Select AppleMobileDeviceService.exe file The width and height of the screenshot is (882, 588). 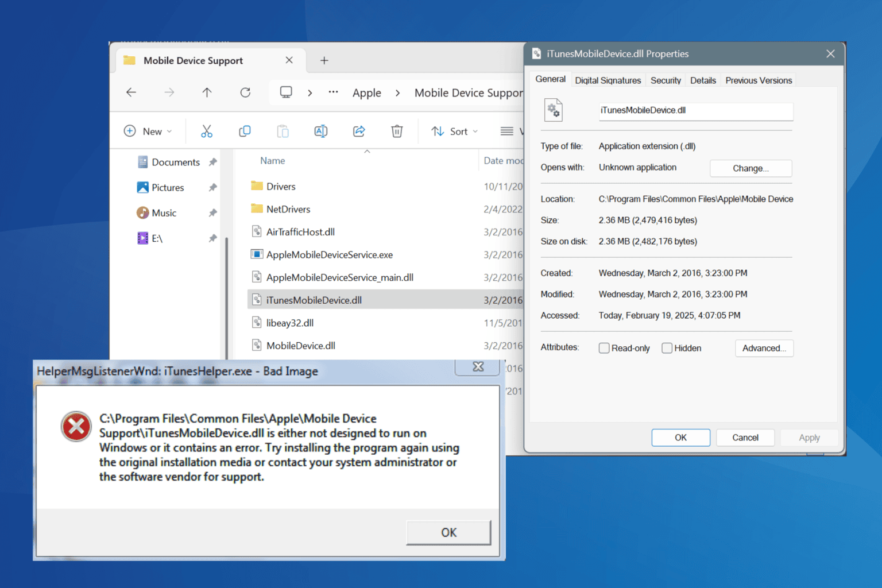pyautogui.click(x=330, y=255)
